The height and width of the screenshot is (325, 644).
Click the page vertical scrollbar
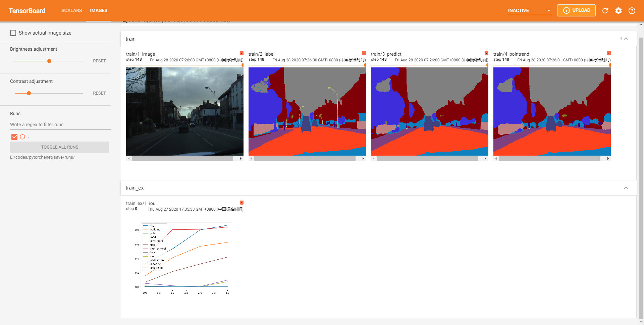coord(641,178)
